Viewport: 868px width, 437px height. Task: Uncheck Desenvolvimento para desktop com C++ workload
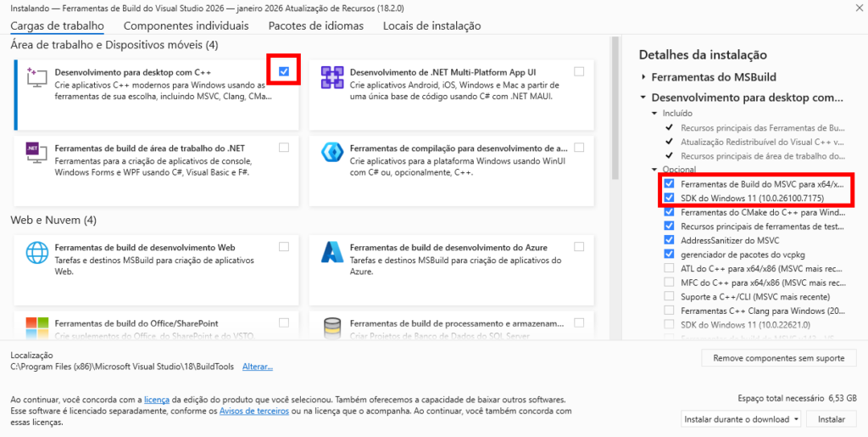click(284, 71)
